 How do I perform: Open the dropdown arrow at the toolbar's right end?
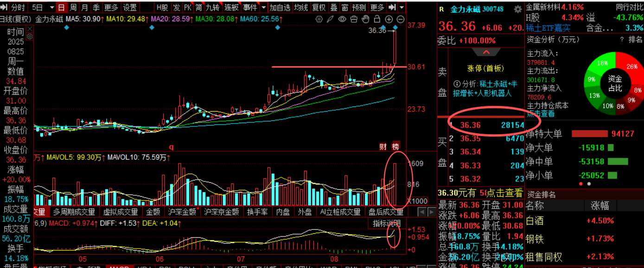[x=402, y=7]
